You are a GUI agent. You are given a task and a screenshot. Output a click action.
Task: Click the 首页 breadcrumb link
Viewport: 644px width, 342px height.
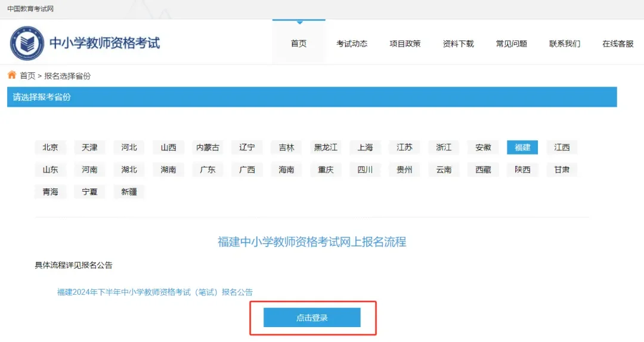(27, 76)
